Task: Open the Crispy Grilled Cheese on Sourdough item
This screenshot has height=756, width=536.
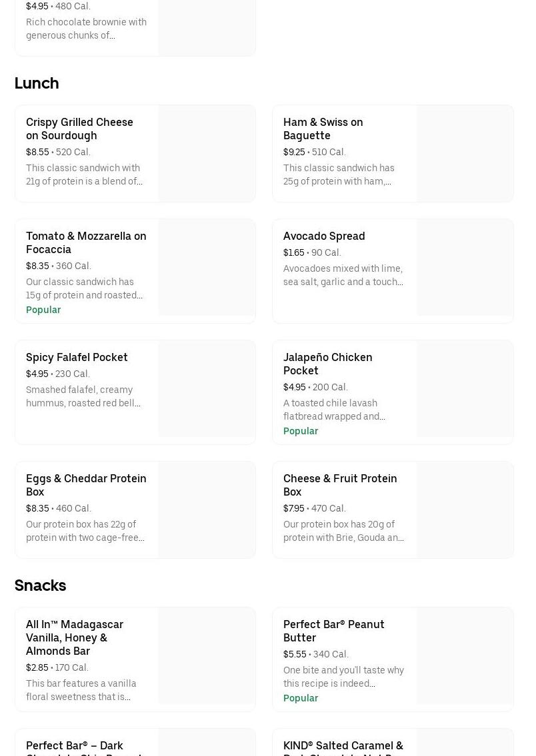Action: click(x=87, y=153)
